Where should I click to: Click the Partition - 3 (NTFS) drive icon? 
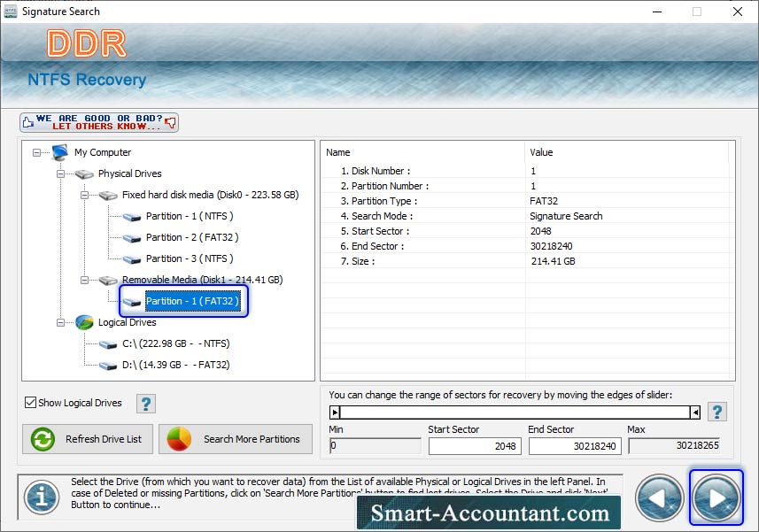pos(132,259)
